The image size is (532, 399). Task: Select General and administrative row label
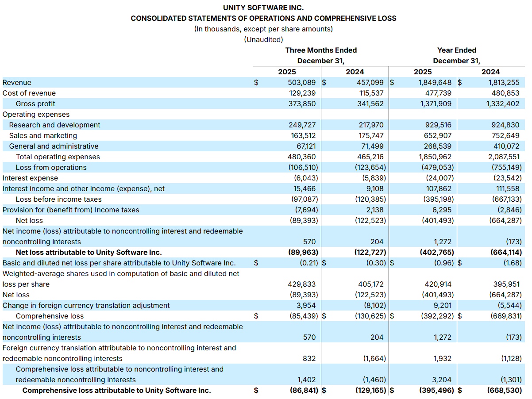click(x=54, y=146)
